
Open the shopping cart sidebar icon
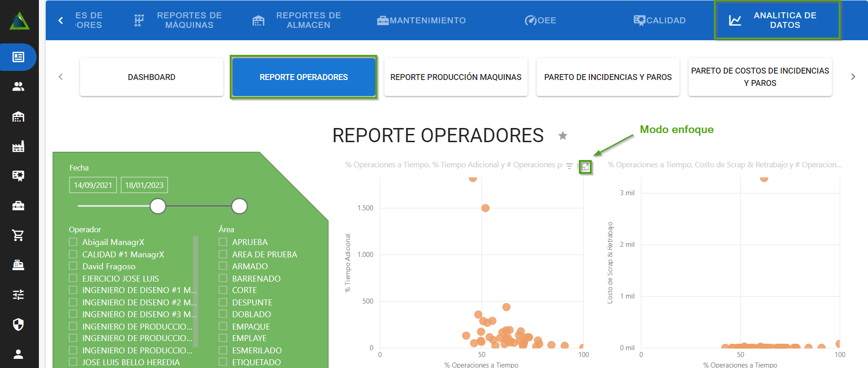point(18,235)
